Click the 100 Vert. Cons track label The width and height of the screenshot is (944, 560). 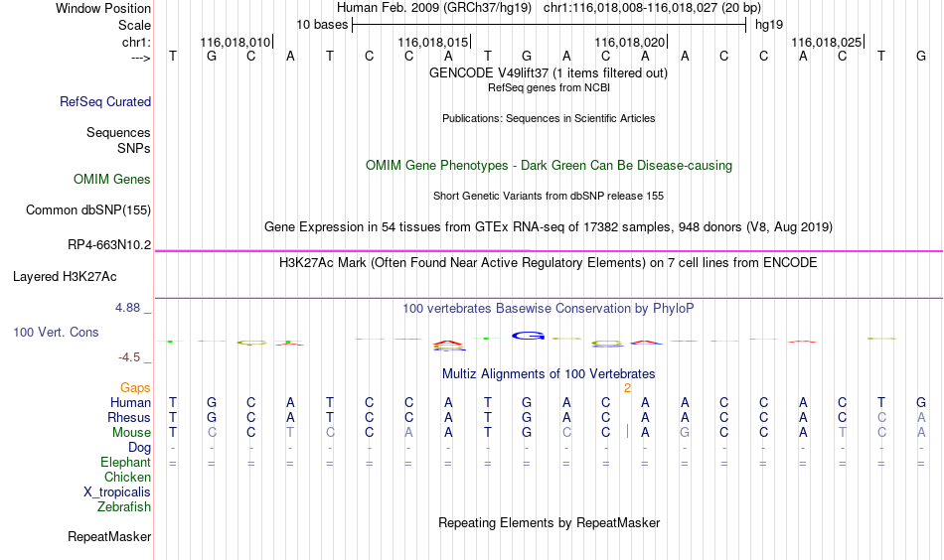pyautogui.click(x=56, y=332)
